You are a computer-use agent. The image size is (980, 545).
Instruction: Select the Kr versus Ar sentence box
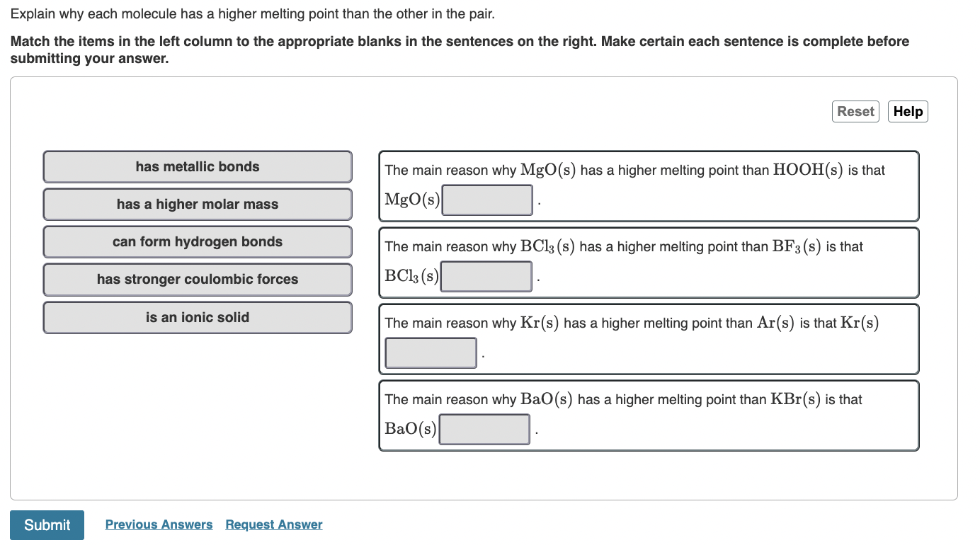tap(649, 338)
